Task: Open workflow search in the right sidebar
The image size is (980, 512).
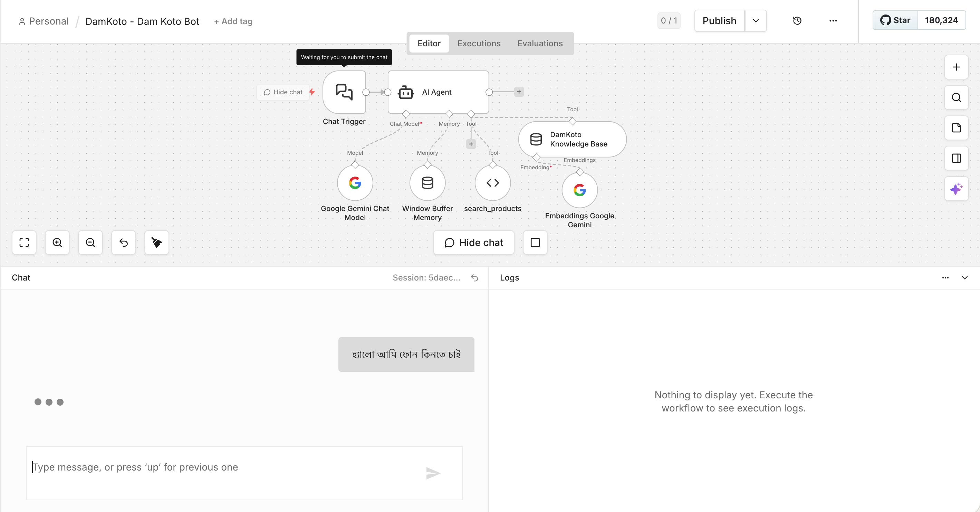Action: click(x=957, y=97)
